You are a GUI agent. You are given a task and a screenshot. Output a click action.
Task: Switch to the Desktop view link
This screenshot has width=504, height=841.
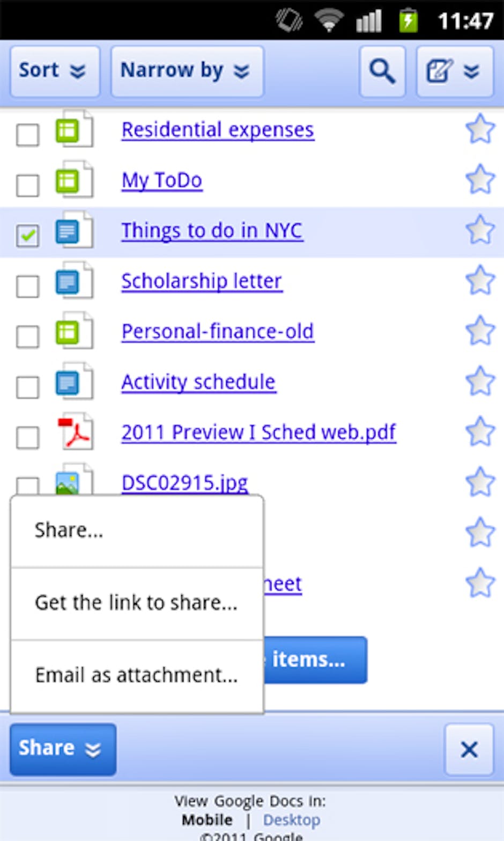pyautogui.click(x=291, y=820)
